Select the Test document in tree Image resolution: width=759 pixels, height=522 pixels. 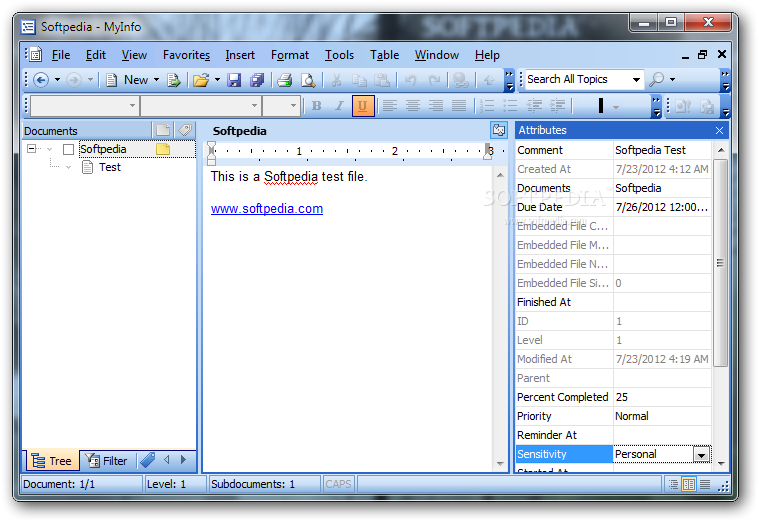(110, 168)
